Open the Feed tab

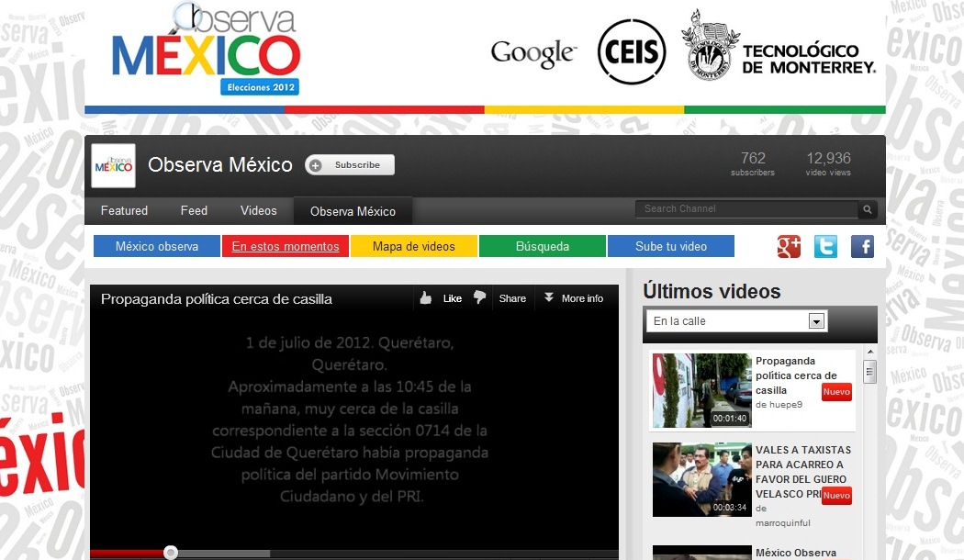(194, 210)
